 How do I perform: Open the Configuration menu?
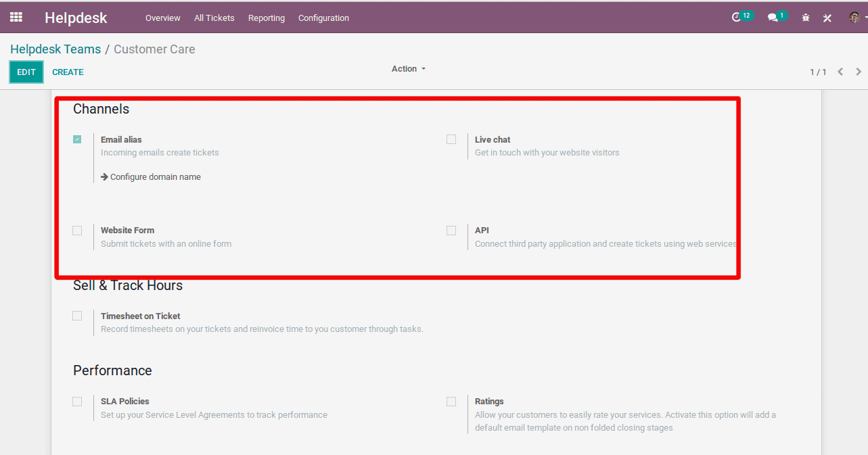(x=323, y=18)
